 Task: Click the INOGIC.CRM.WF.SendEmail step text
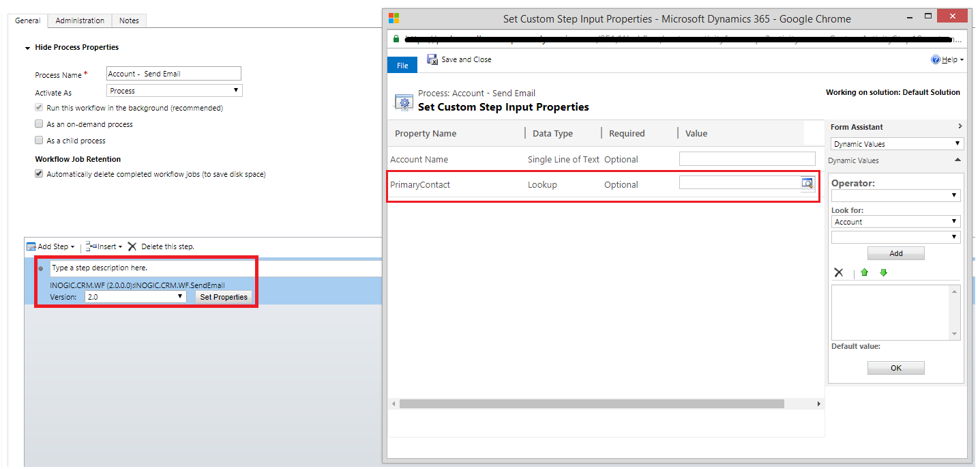coord(137,285)
